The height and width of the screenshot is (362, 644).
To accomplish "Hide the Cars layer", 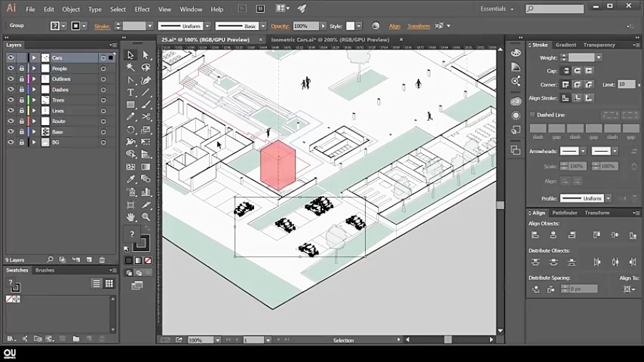I will click(x=11, y=58).
